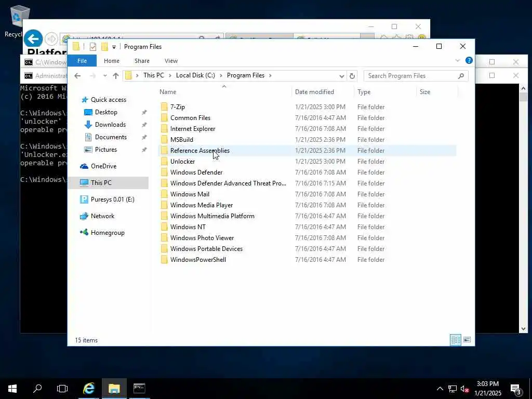Select Quick access in navigation pane
The height and width of the screenshot is (399, 532).
click(108, 100)
